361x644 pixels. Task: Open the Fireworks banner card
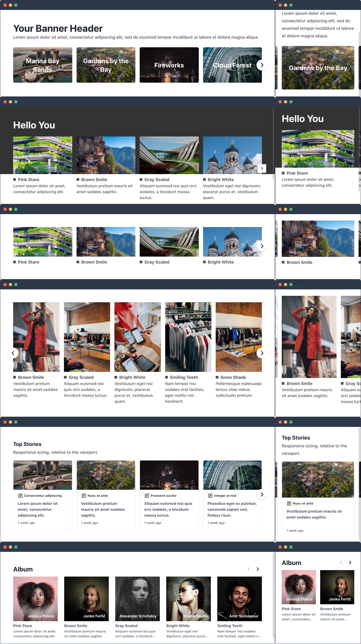(x=169, y=65)
